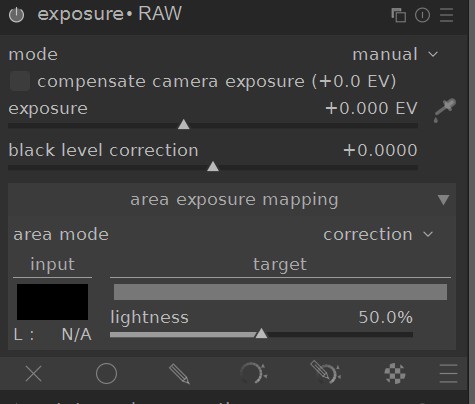475x404 pixels.
Task: Click the lightness slider handle
Action: [x=261, y=334]
